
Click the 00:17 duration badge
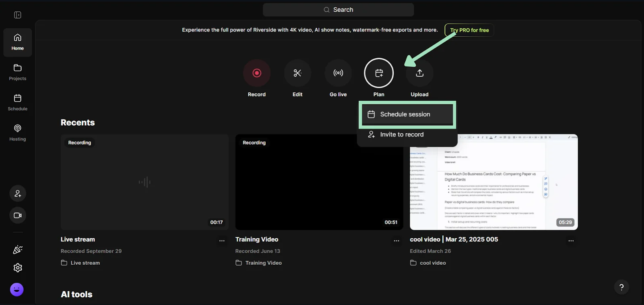[x=217, y=222]
